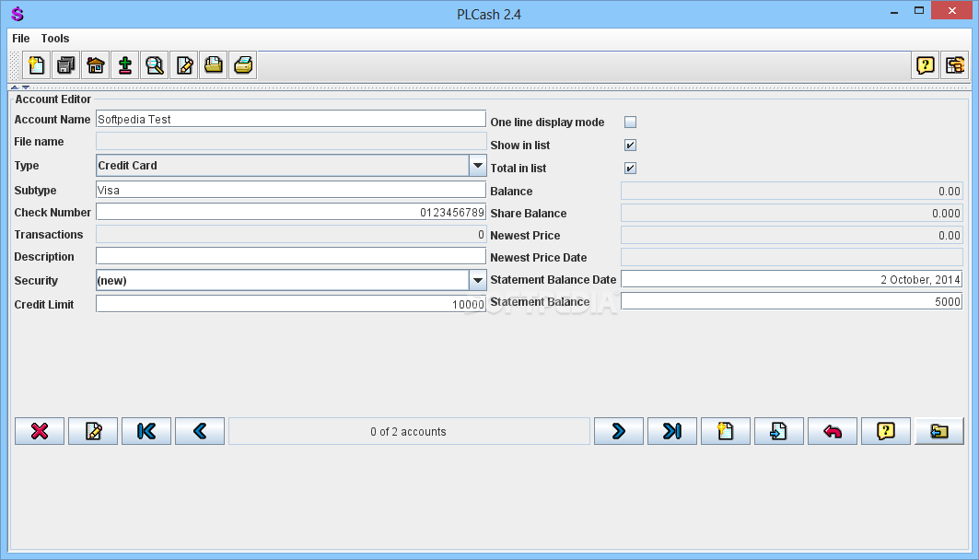Enable One line display mode checkbox
This screenshot has height=560, width=979.
pyautogui.click(x=631, y=122)
